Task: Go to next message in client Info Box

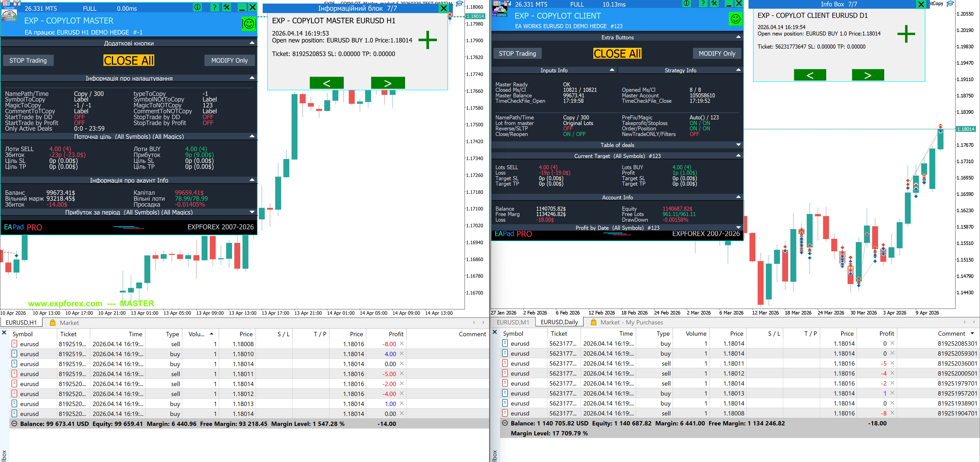Action: [868, 75]
